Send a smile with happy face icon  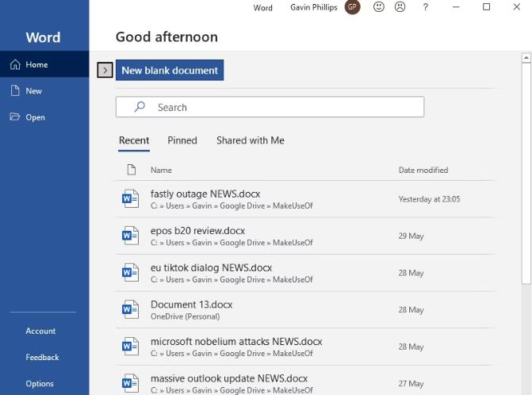pyautogui.click(x=379, y=7)
